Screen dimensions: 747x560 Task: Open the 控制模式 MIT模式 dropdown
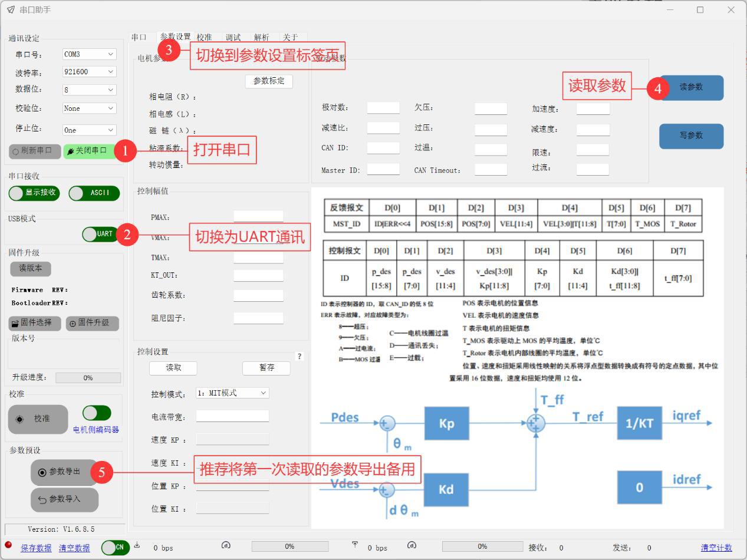tap(232, 393)
